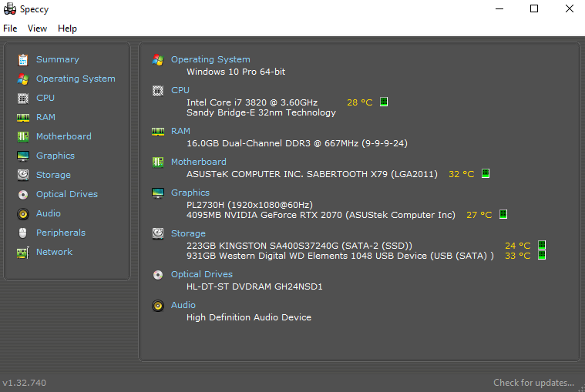585x392 pixels.
Task: Click the CPU chip icon in summary panel
Action: tap(158, 91)
